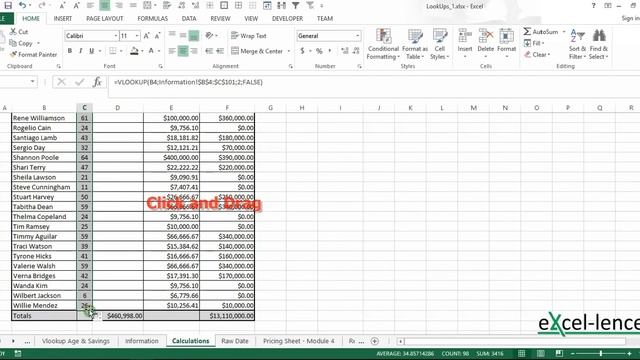Apply the Fill Color bucket

click(x=134, y=51)
